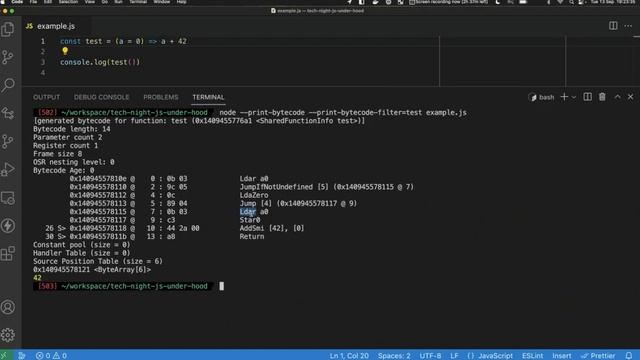Open the View menu
The width and height of the screenshot is (640, 360).
[89, 2]
